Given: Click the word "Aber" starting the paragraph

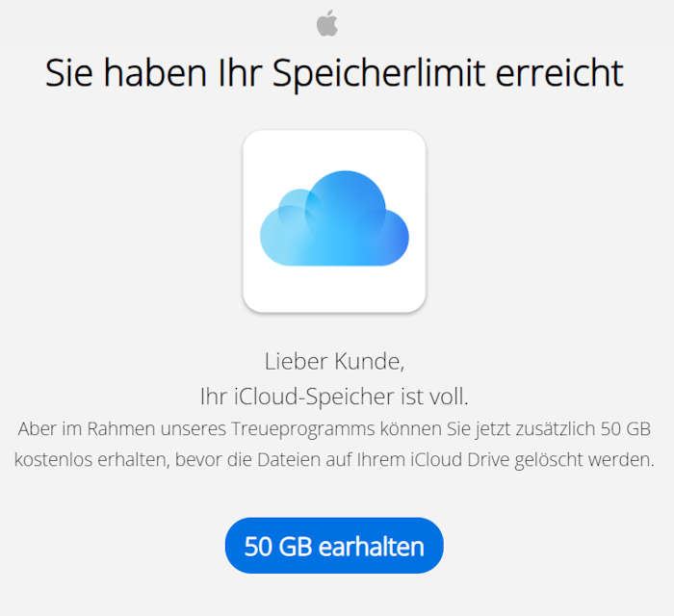Looking at the screenshot, I should tap(36, 427).
